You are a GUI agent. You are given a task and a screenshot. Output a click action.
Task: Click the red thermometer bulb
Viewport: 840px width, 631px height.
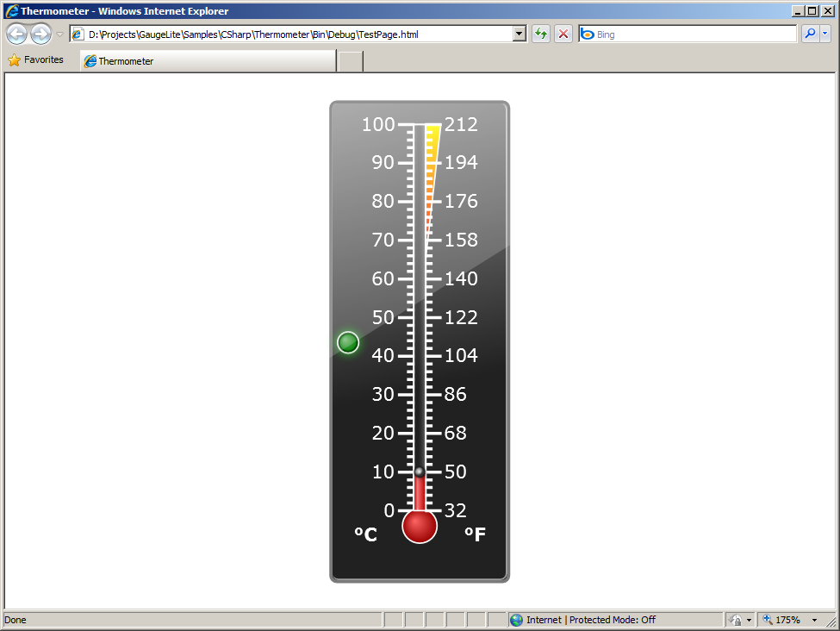tap(420, 527)
